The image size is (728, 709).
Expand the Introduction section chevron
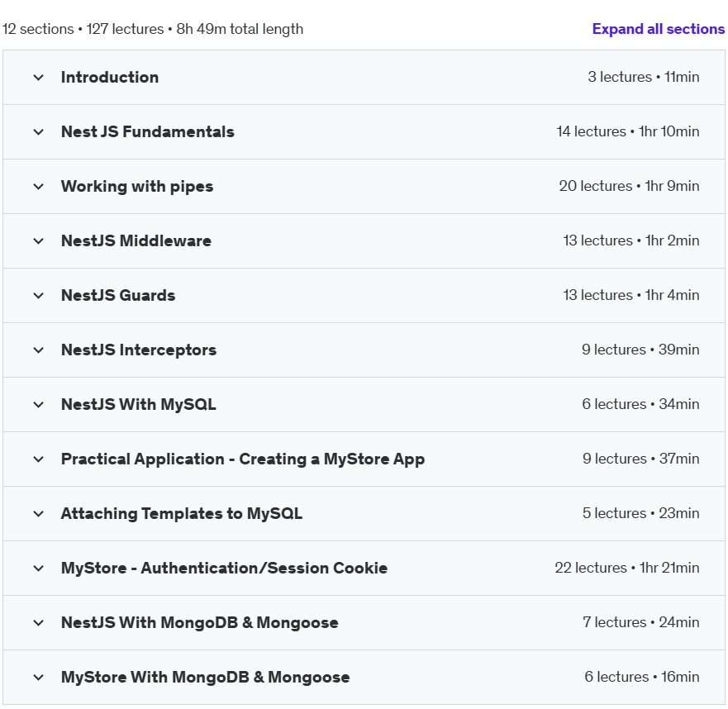[x=39, y=77]
